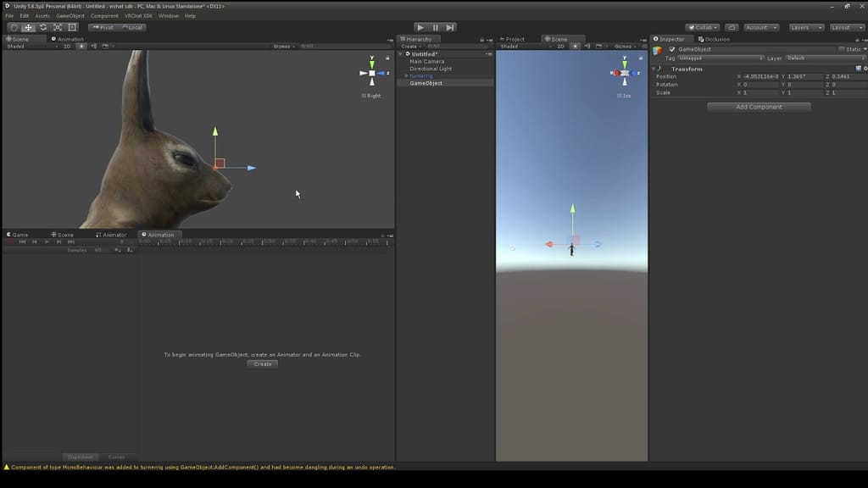Select the Move tool

(x=29, y=27)
